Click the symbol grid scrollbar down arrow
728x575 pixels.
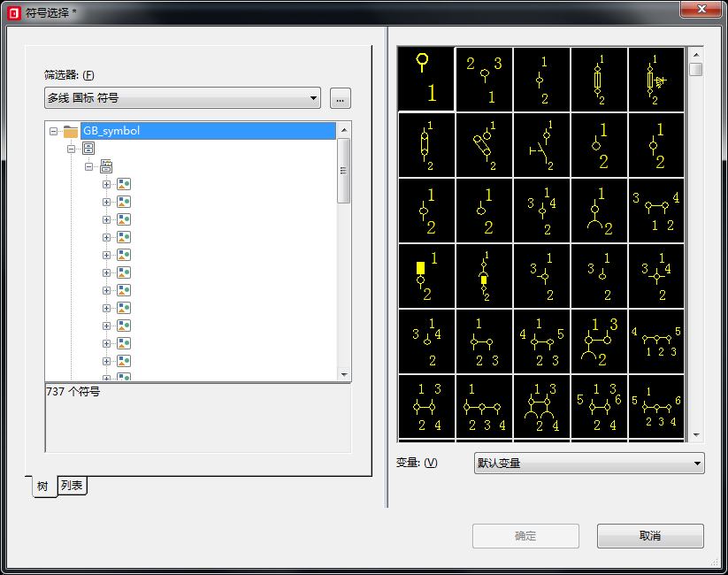(x=696, y=435)
